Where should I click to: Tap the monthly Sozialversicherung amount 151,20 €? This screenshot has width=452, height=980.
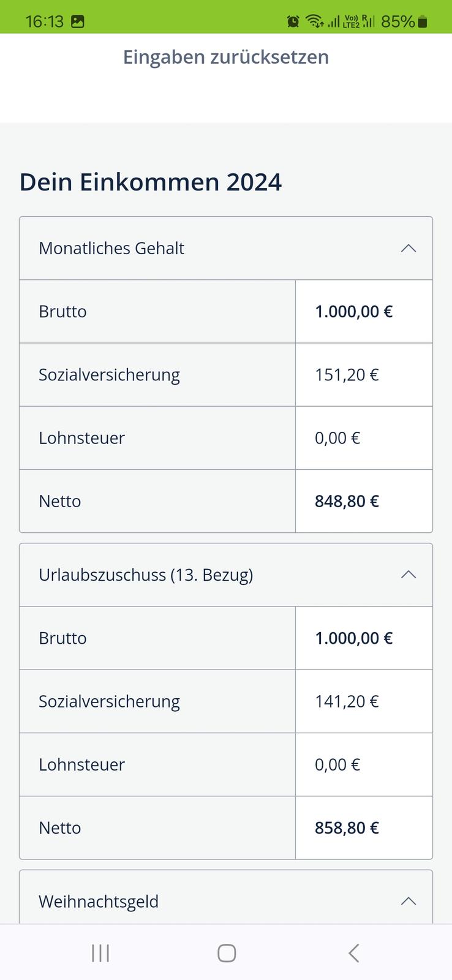click(347, 374)
